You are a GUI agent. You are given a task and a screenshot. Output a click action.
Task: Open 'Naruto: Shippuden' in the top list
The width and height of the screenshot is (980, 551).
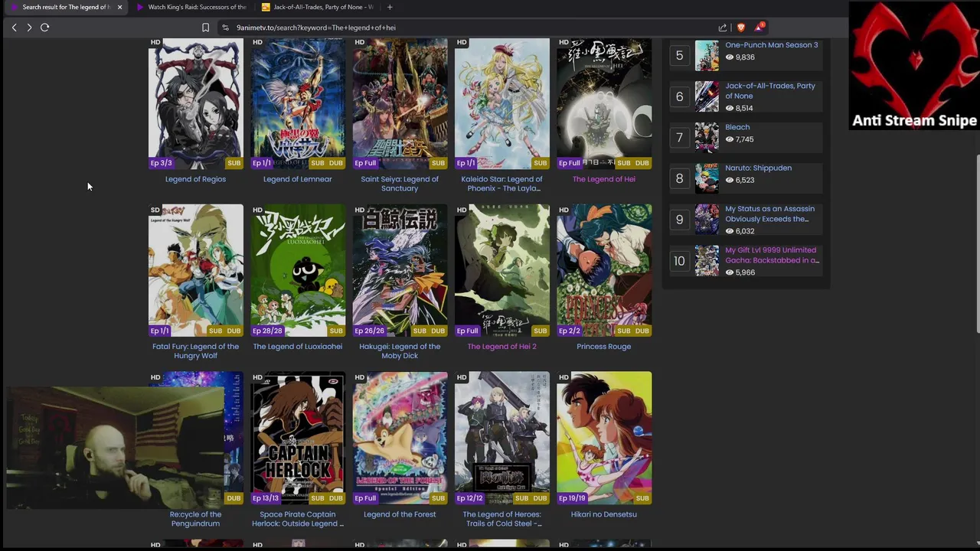point(759,168)
